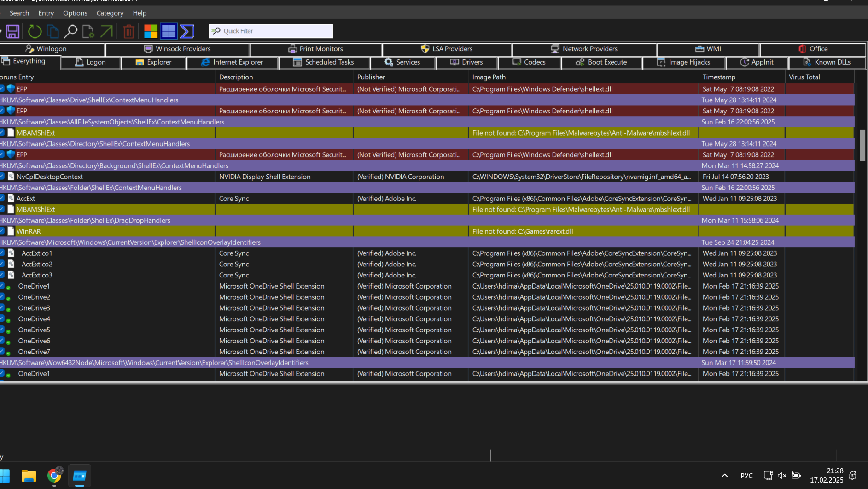Toggle checkbox for AccExtIco2 entry

(x=2, y=264)
